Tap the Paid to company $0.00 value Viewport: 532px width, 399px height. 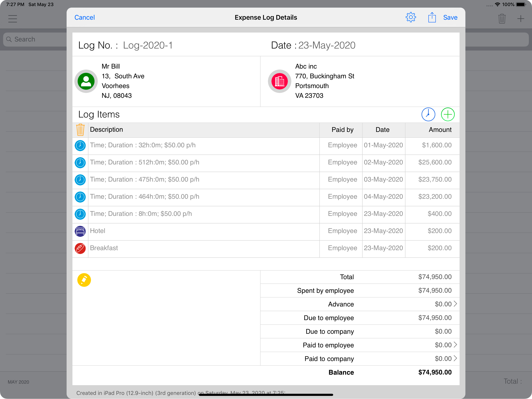443,358
